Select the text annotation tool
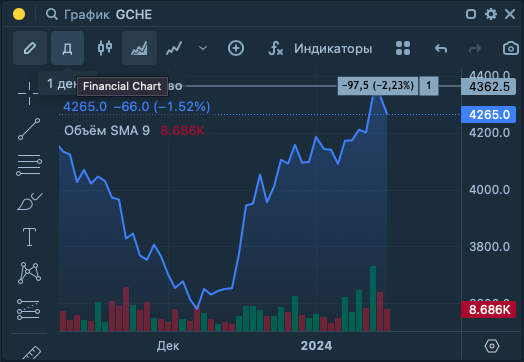This screenshot has width=524, height=362. 29,237
